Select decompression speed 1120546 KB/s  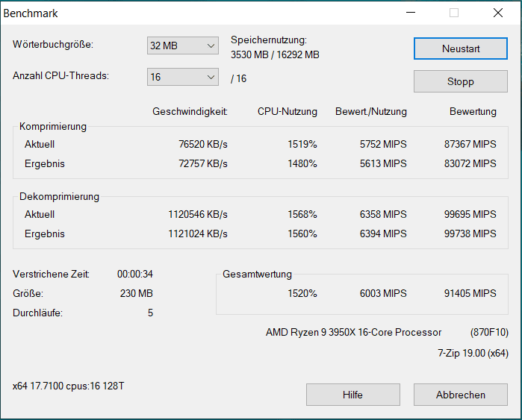(x=198, y=214)
